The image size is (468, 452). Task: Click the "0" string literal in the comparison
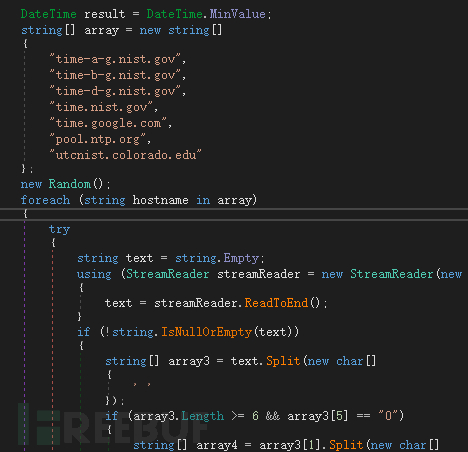(x=388, y=416)
